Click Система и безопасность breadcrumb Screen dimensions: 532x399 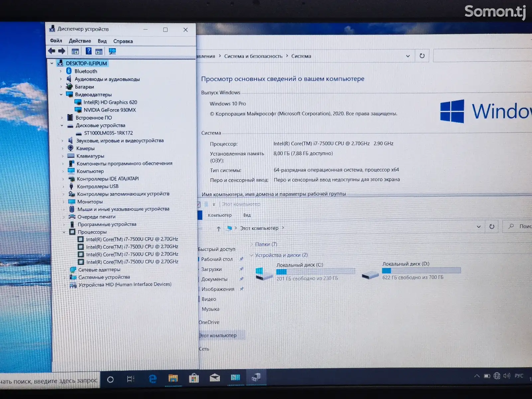[x=253, y=56]
